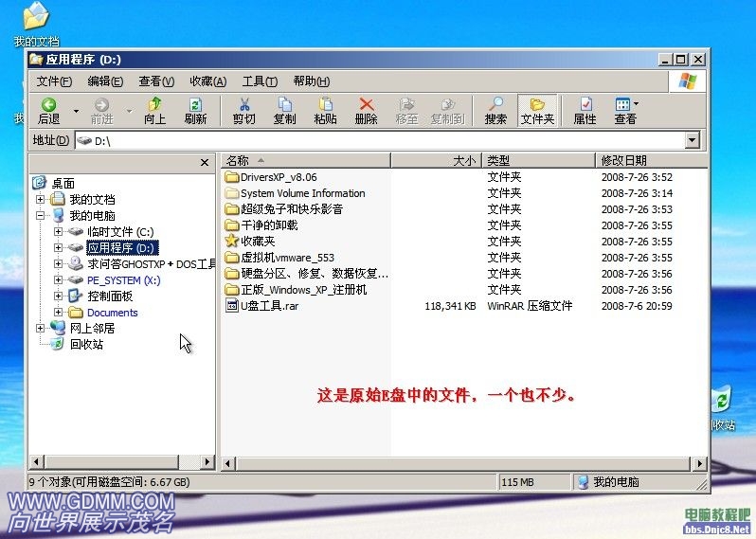Expand the 求问答GHOSTXP disc node

(x=58, y=264)
